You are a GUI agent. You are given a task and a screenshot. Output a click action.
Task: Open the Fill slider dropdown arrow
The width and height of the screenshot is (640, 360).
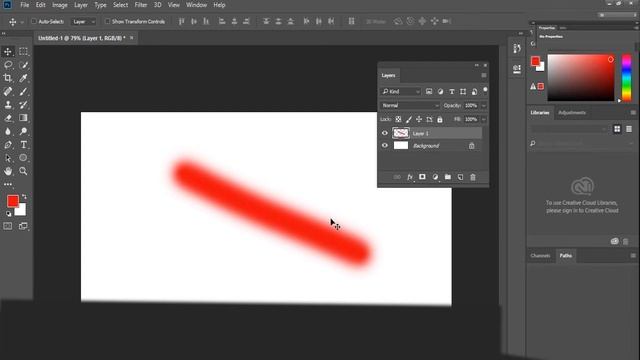click(x=484, y=119)
